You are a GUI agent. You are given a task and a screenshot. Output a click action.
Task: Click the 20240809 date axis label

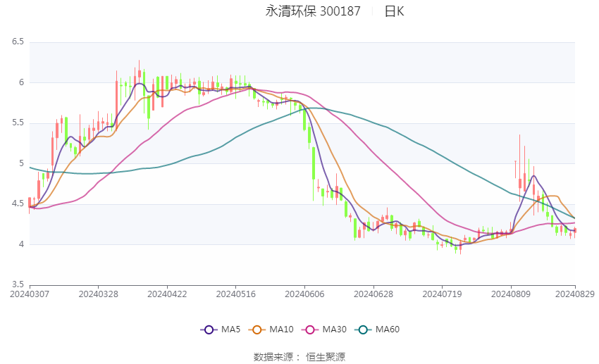[x=511, y=294]
